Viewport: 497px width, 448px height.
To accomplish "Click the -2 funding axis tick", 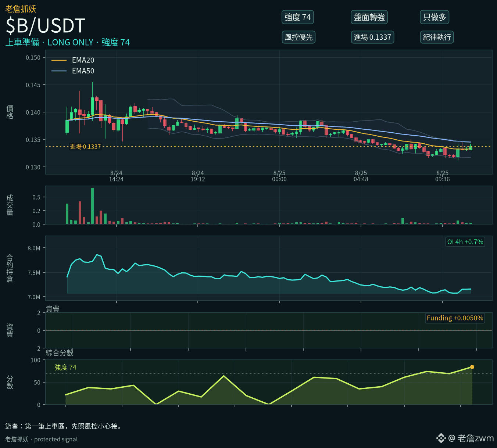I will coord(37,348).
